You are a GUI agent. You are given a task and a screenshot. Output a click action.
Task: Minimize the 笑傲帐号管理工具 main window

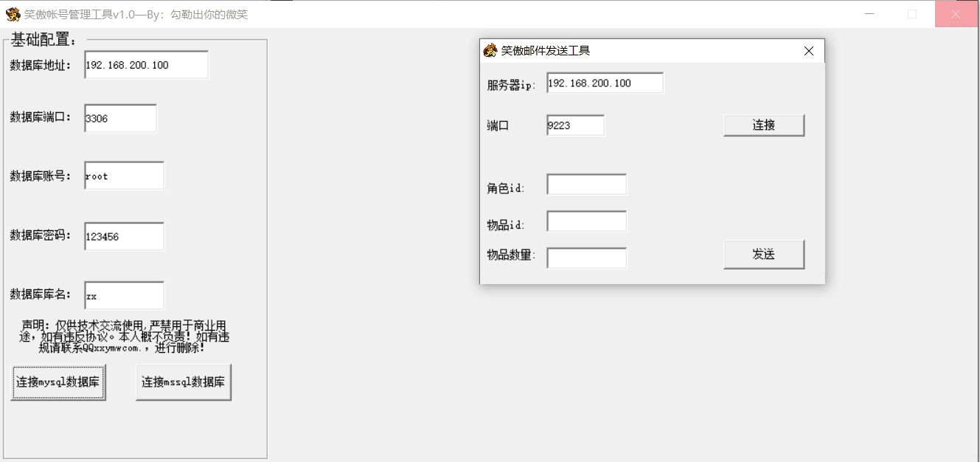tap(870, 14)
